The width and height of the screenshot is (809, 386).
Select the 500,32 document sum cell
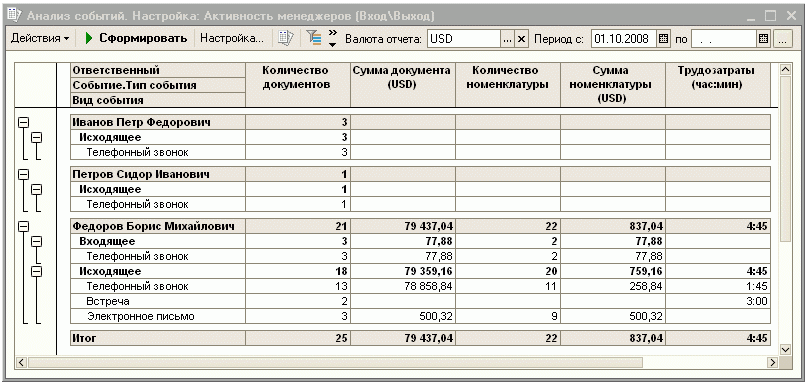[x=402, y=316]
